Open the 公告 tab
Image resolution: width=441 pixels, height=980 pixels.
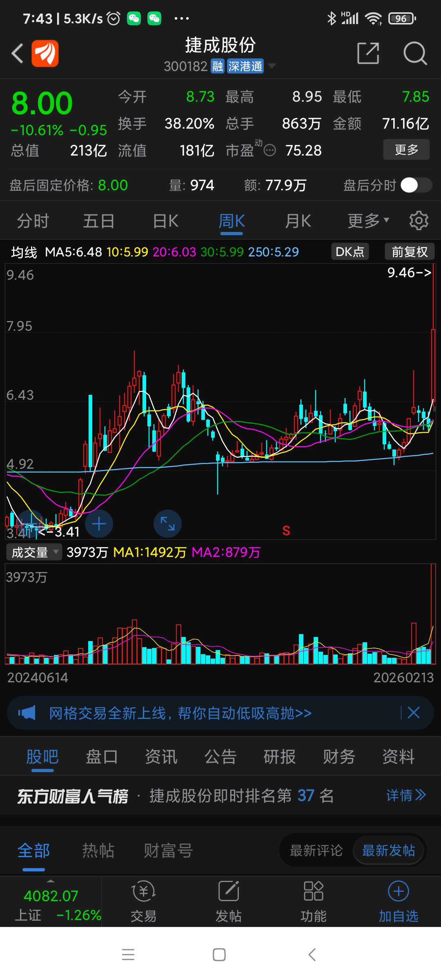(220, 757)
